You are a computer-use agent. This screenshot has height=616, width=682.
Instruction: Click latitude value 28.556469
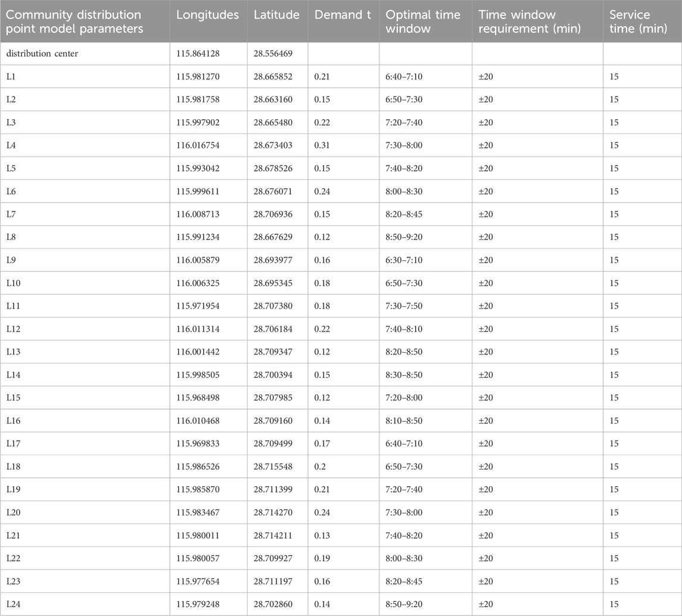tap(273, 54)
